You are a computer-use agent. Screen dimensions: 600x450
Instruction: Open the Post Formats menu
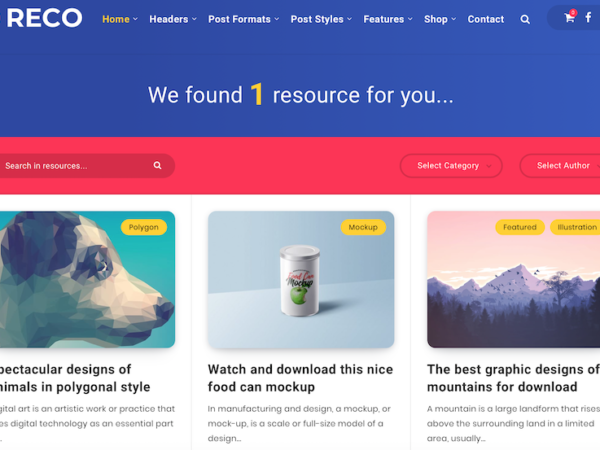(243, 19)
